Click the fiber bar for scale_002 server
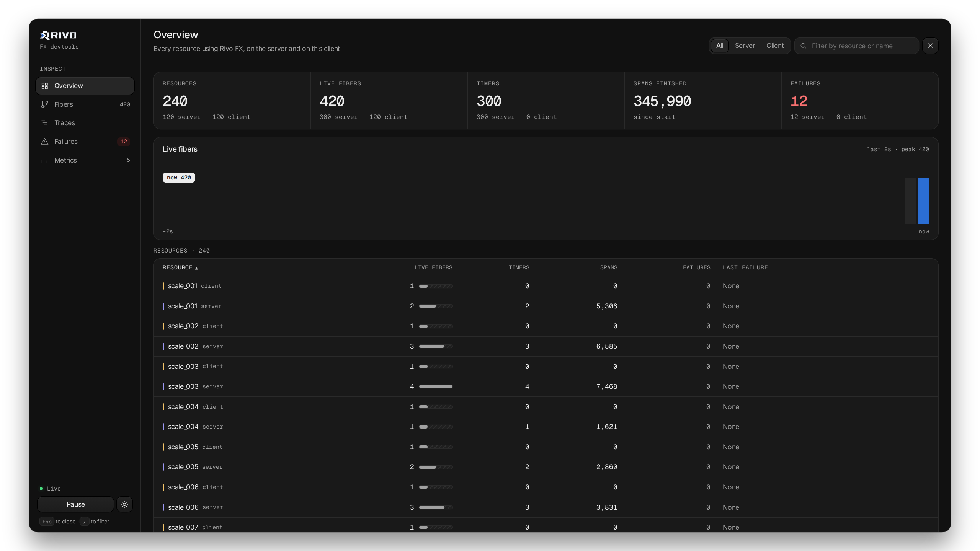The width and height of the screenshot is (980, 551). [x=436, y=346]
